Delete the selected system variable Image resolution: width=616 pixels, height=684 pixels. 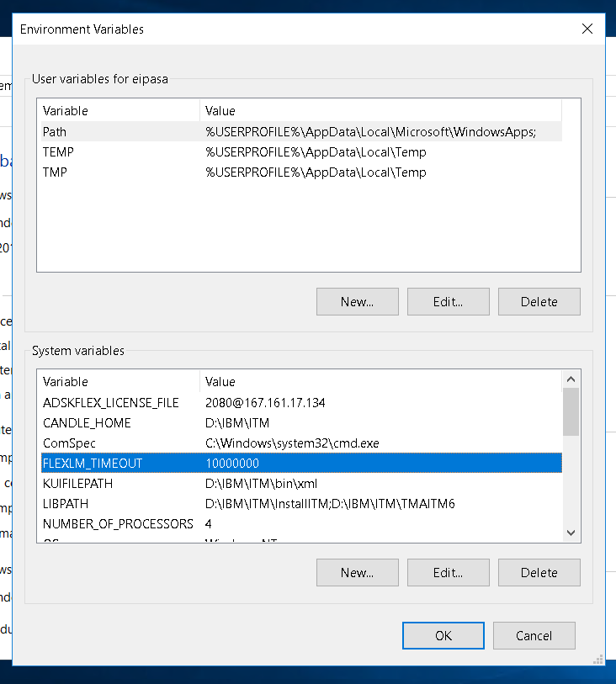539,573
